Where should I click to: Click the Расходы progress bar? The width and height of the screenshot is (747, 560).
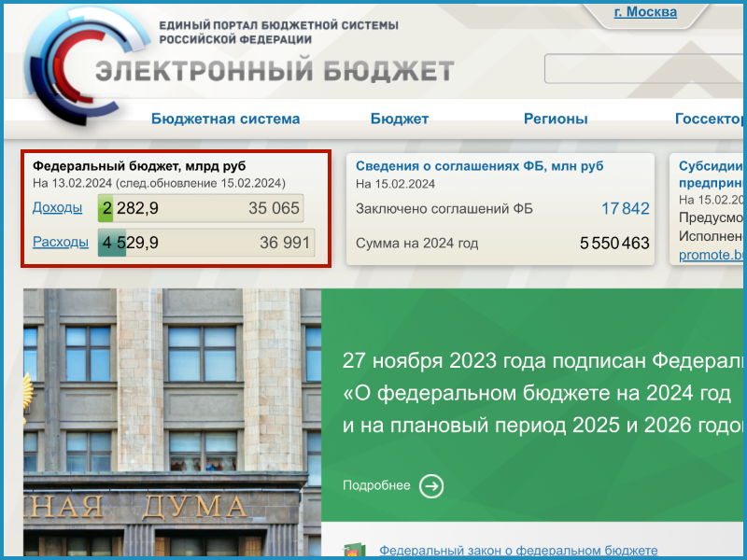click(x=110, y=241)
